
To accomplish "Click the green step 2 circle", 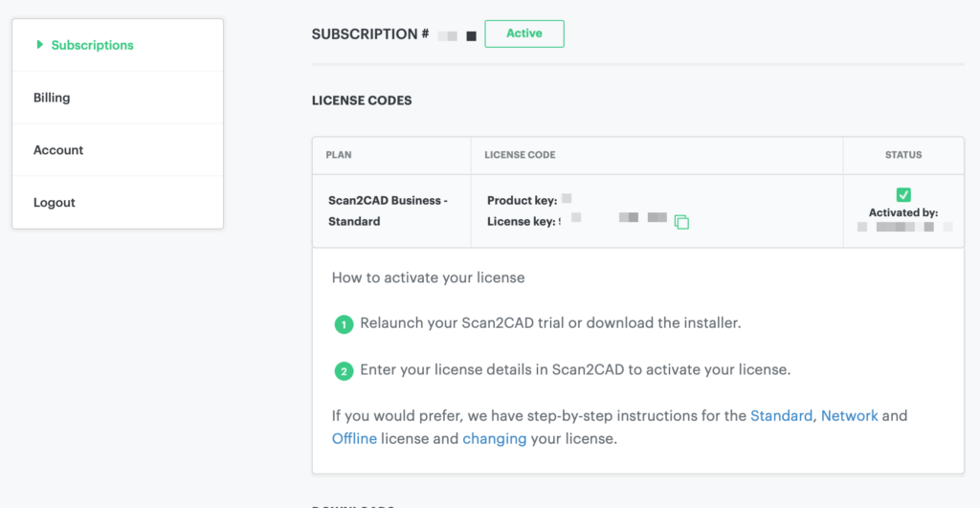I will pos(344,370).
